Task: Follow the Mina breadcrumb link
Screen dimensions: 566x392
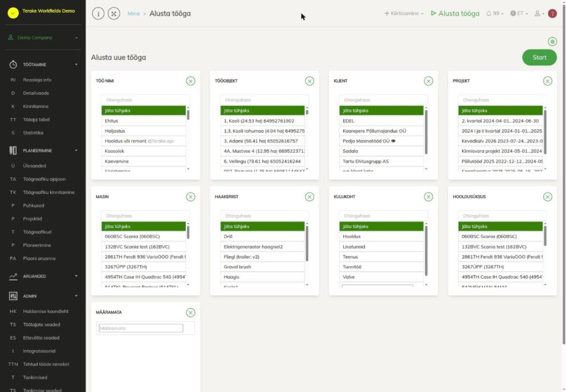Action: point(134,14)
